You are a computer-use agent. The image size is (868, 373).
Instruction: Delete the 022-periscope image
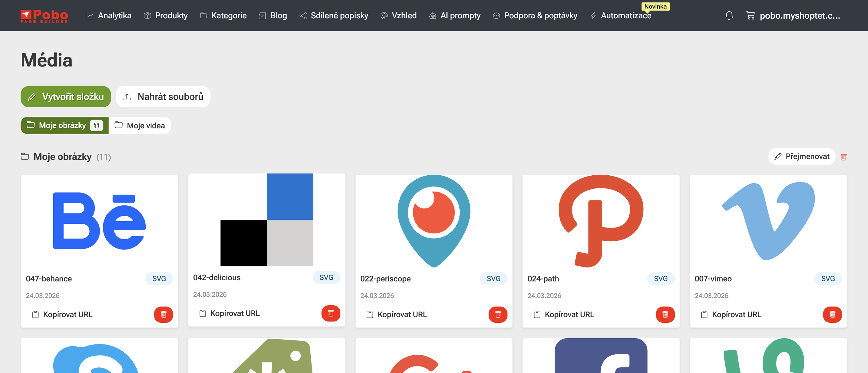[498, 315]
